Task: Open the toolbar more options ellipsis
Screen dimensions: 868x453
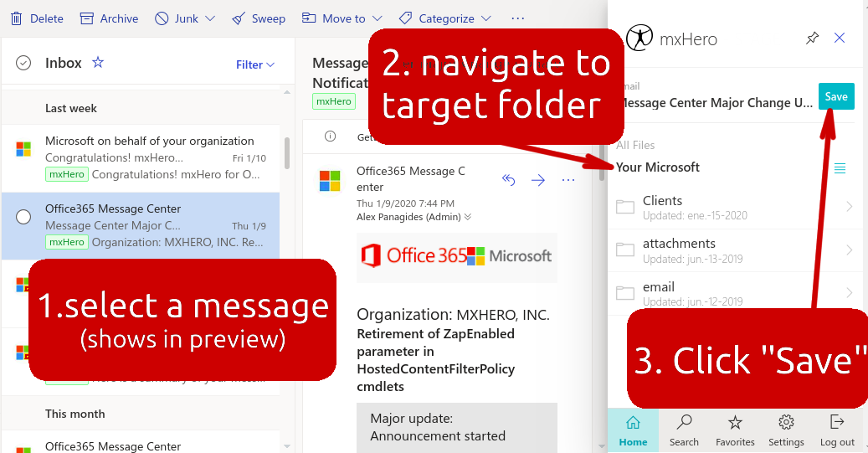Action: tap(517, 18)
